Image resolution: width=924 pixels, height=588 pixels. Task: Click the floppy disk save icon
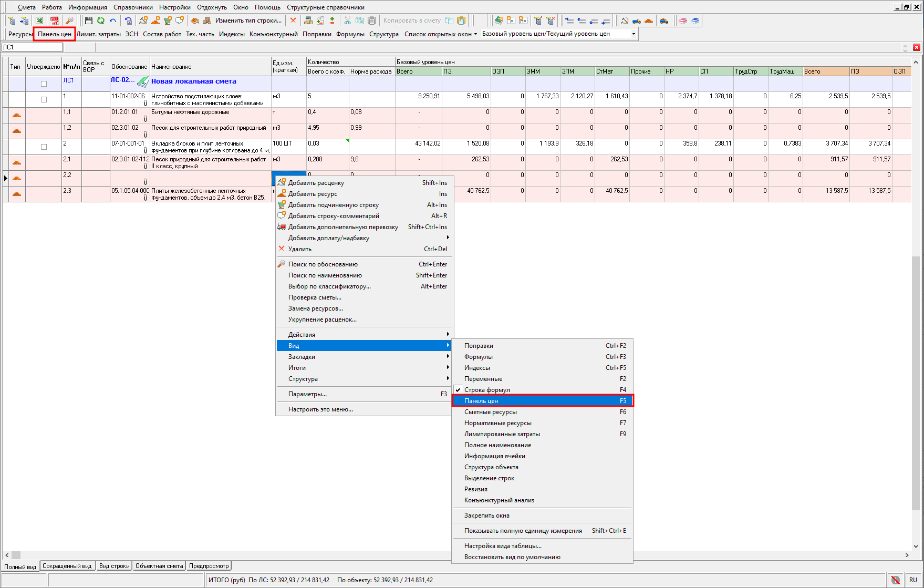coord(88,20)
